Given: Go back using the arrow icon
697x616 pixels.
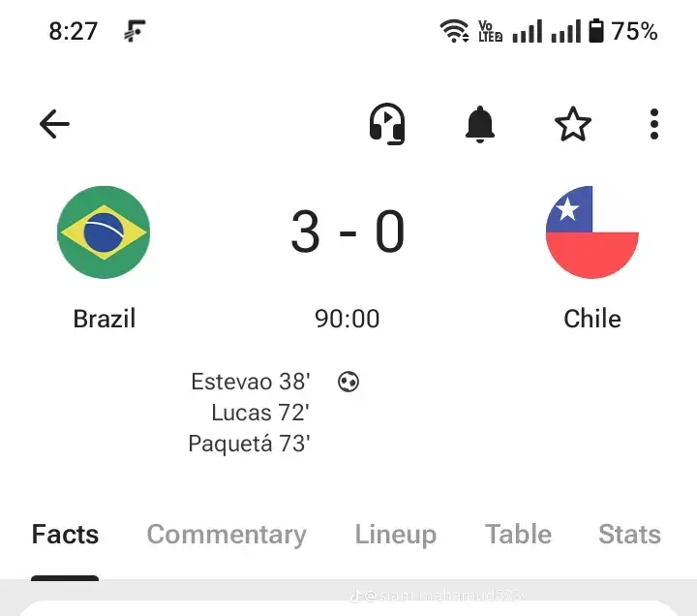Looking at the screenshot, I should coord(54,124).
